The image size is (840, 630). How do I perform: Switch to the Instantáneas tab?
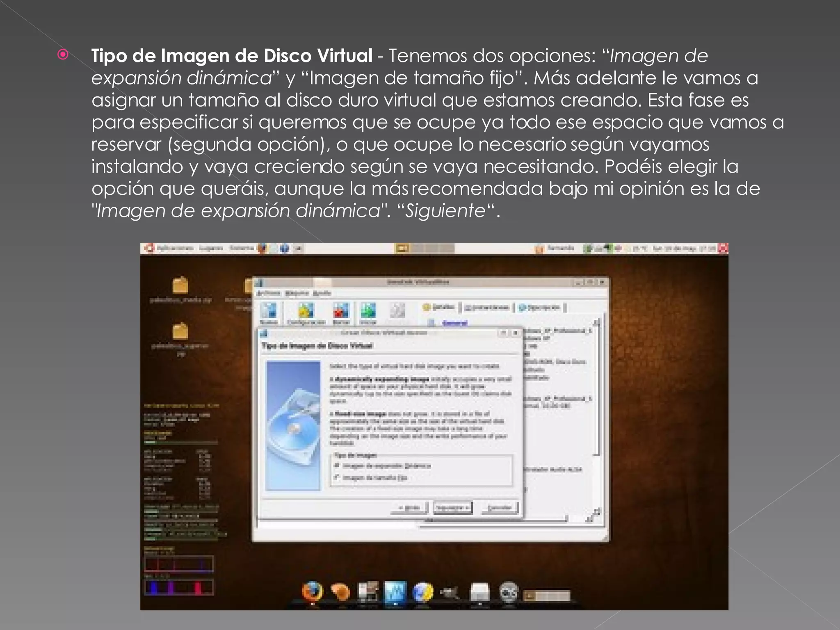(x=487, y=307)
